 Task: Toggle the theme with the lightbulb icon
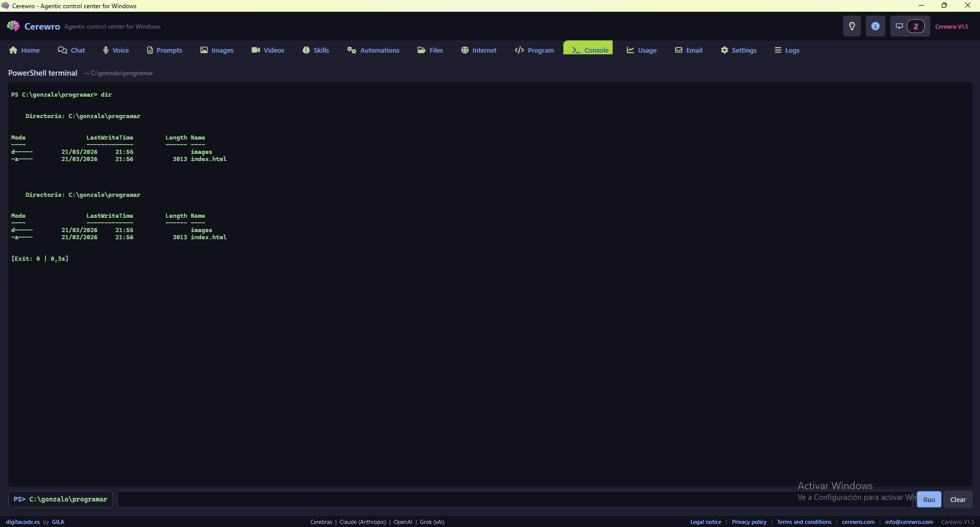click(x=852, y=26)
